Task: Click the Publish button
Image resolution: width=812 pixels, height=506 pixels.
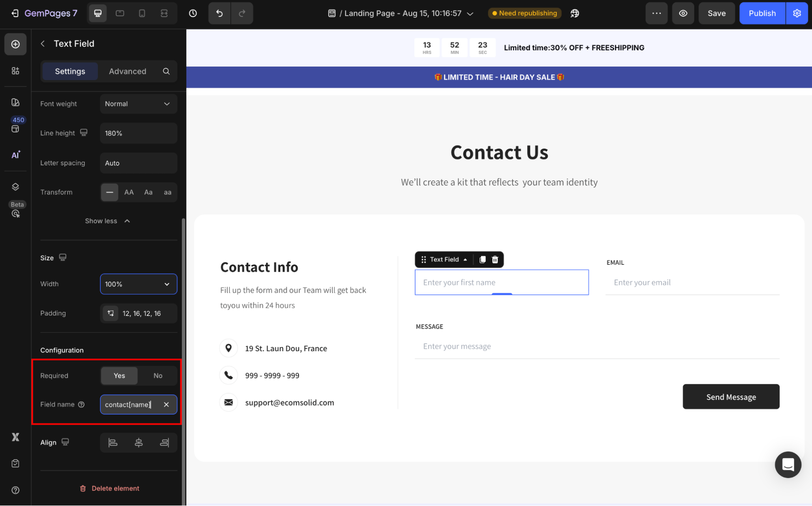Action: [762, 13]
